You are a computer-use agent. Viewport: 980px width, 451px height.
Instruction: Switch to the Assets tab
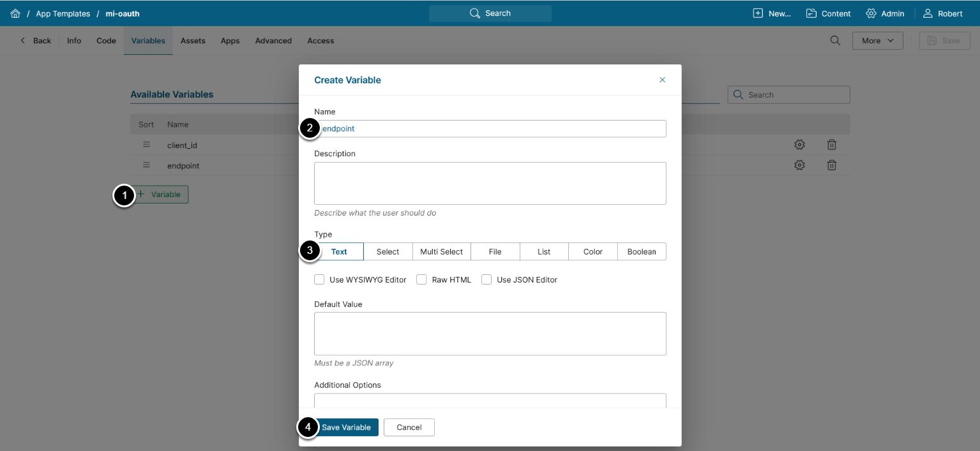pos(193,41)
